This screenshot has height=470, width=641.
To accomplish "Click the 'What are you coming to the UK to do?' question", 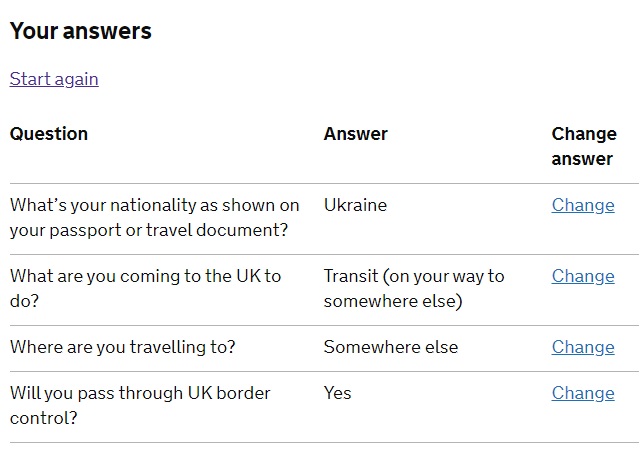I will (x=146, y=288).
